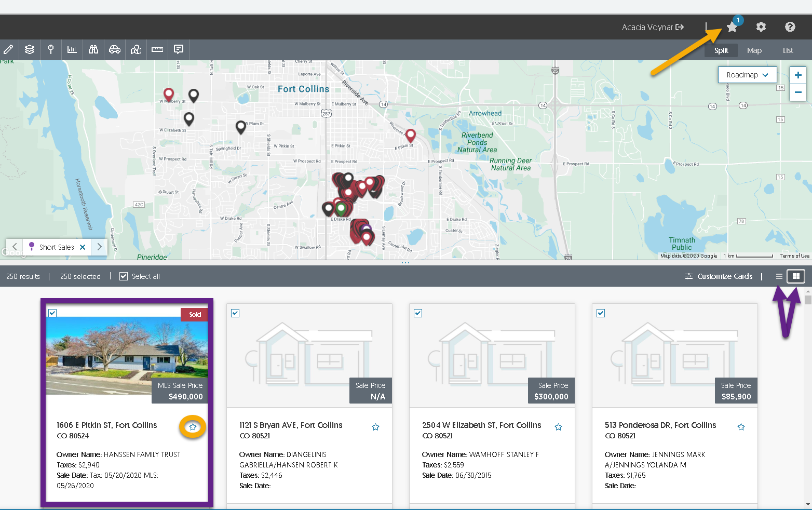
Task: Go to next saved search chevron
Action: click(x=100, y=247)
